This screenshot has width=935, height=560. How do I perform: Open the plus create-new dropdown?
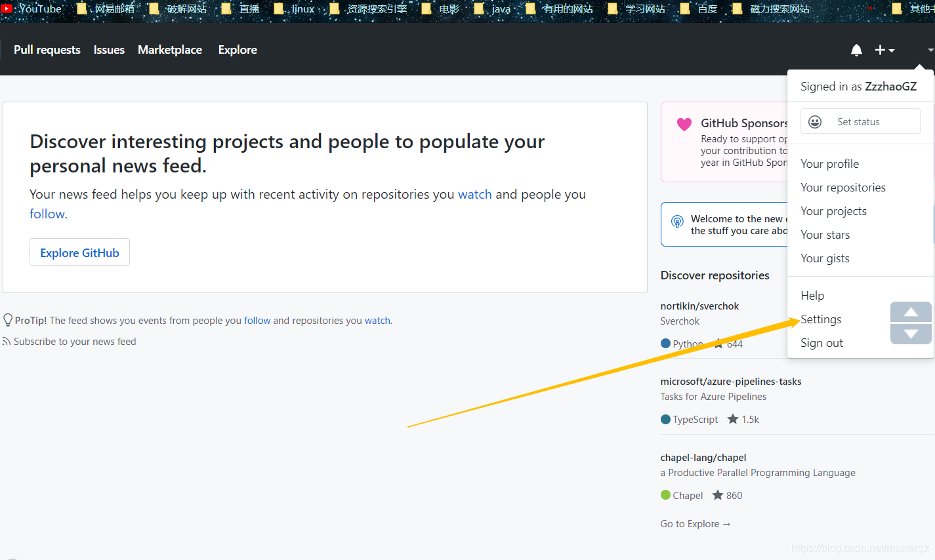coord(884,50)
